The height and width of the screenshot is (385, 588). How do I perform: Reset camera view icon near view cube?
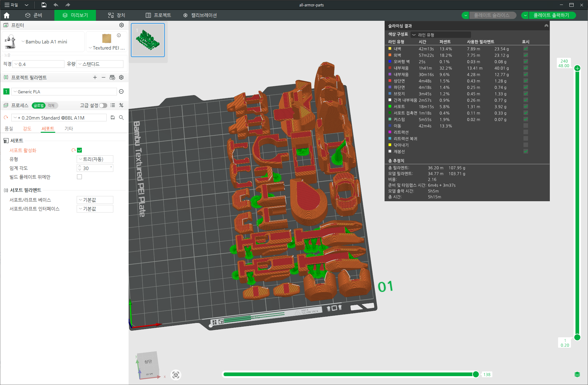176,375
